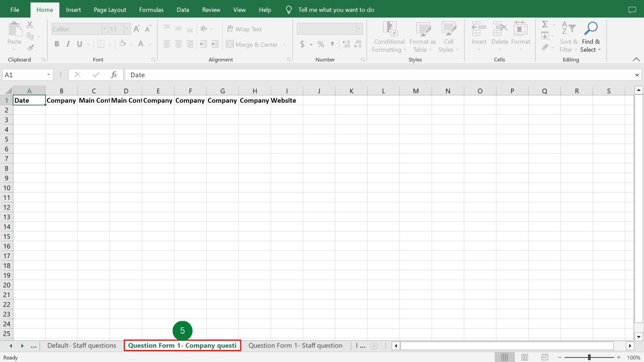Click the Percent Style icon
This screenshot has height=362, width=644.
[321, 44]
